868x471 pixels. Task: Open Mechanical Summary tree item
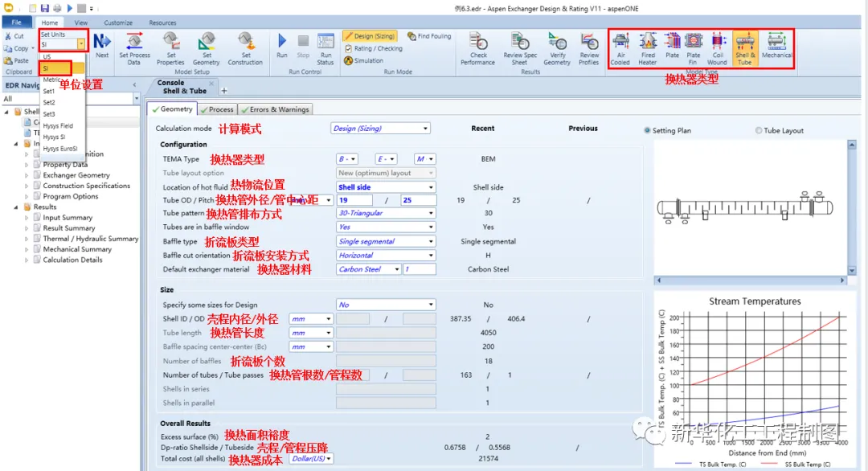click(77, 249)
